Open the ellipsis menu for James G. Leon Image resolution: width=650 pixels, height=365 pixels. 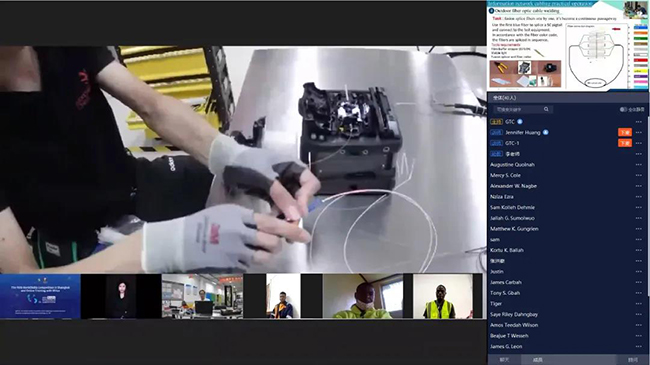638,346
